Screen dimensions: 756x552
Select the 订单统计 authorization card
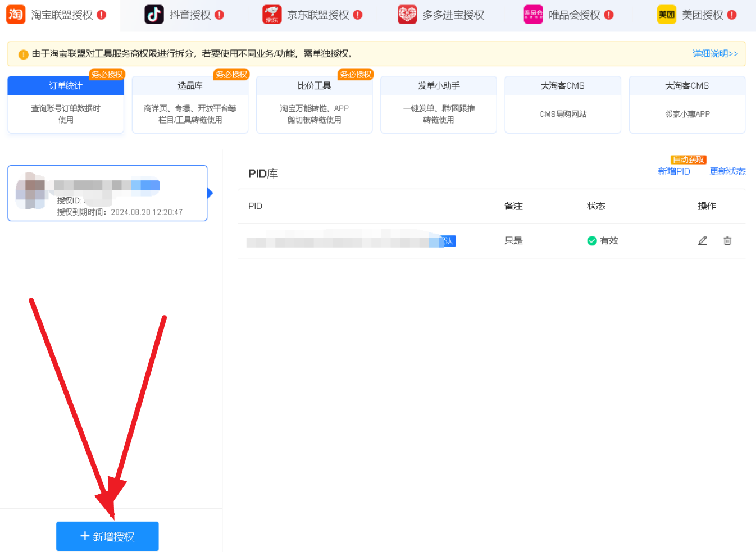(66, 105)
